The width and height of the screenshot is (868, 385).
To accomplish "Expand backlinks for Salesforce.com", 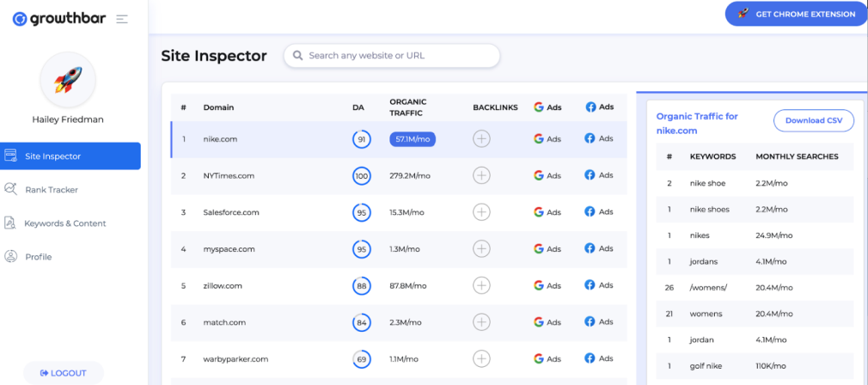I will [481, 212].
